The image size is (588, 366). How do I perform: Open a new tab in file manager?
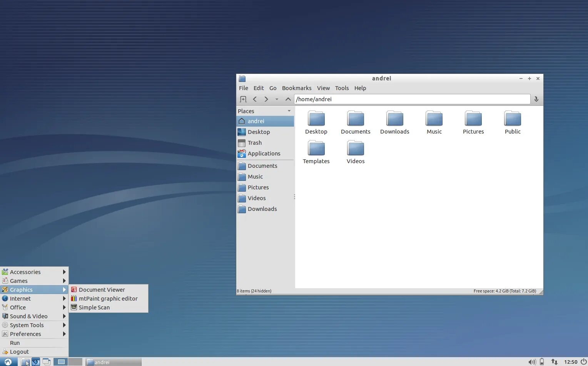click(x=243, y=99)
